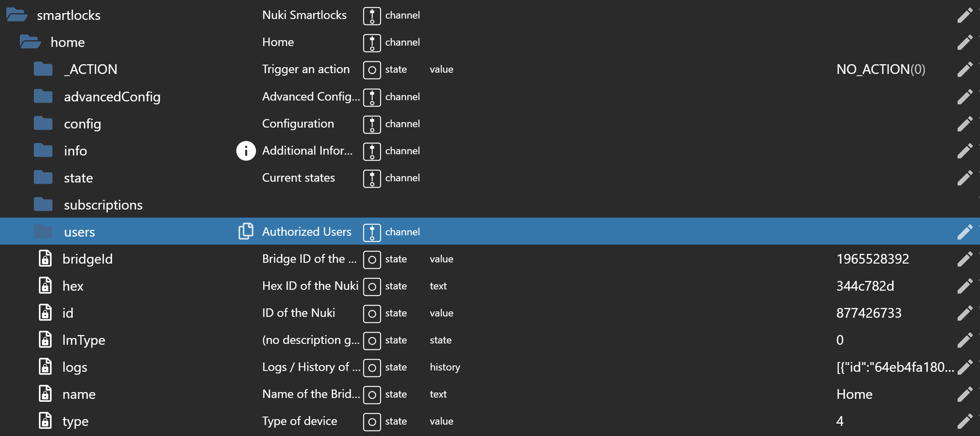The width and height of the screenshot is (980, 436).
Task: Click the logs JSON value text
Action: click(895, 367)
